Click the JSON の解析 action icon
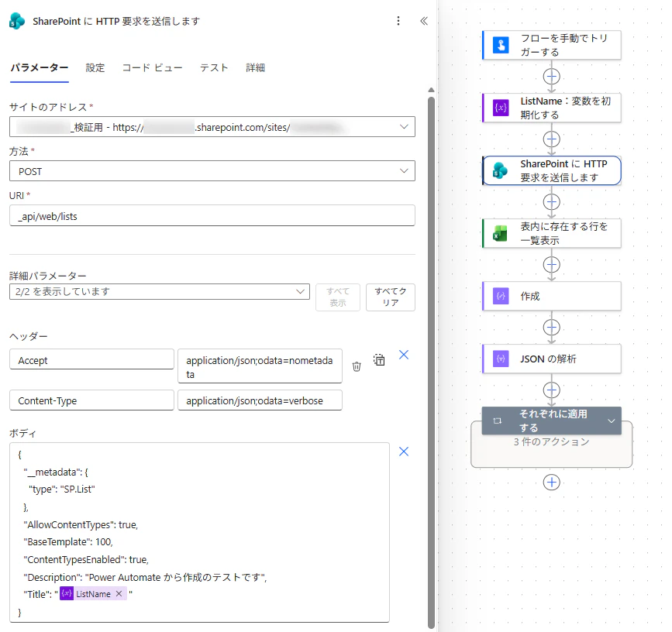 [501, 359]
